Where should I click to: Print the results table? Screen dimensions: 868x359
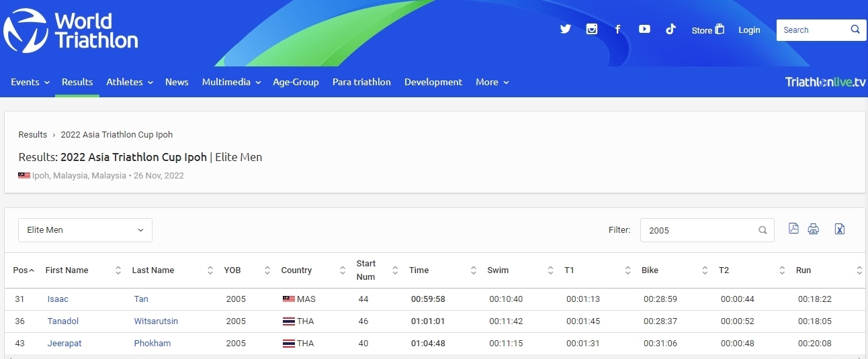814,229
